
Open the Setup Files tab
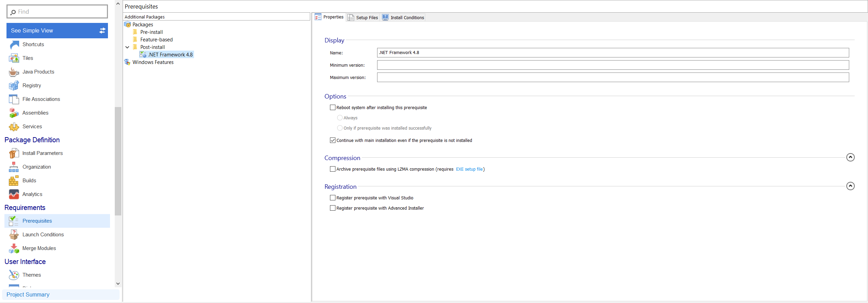point(363,17)
